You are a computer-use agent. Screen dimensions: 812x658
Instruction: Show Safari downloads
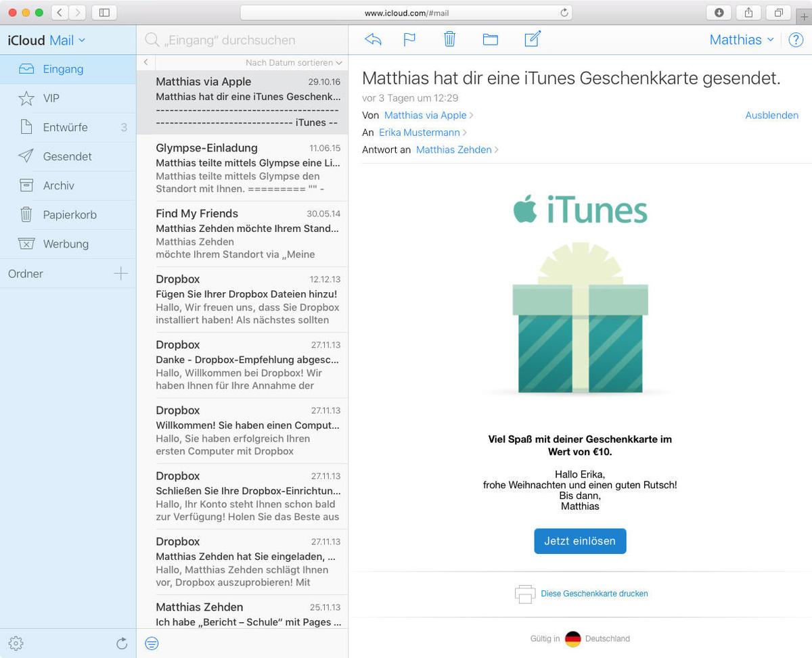pyautogui.click(x=719, y=12)
